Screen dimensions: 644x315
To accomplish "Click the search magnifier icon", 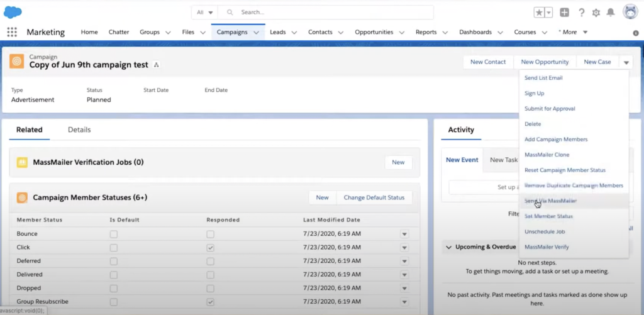I will coord(230,13).
